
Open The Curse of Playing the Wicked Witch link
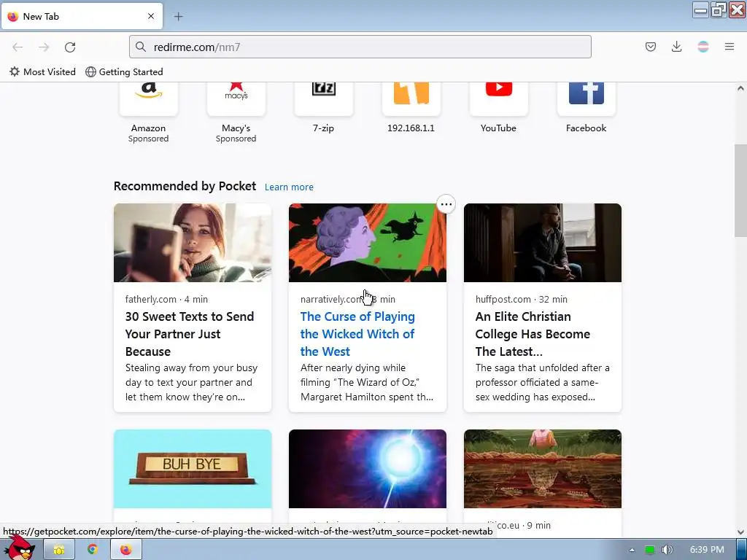357,334
